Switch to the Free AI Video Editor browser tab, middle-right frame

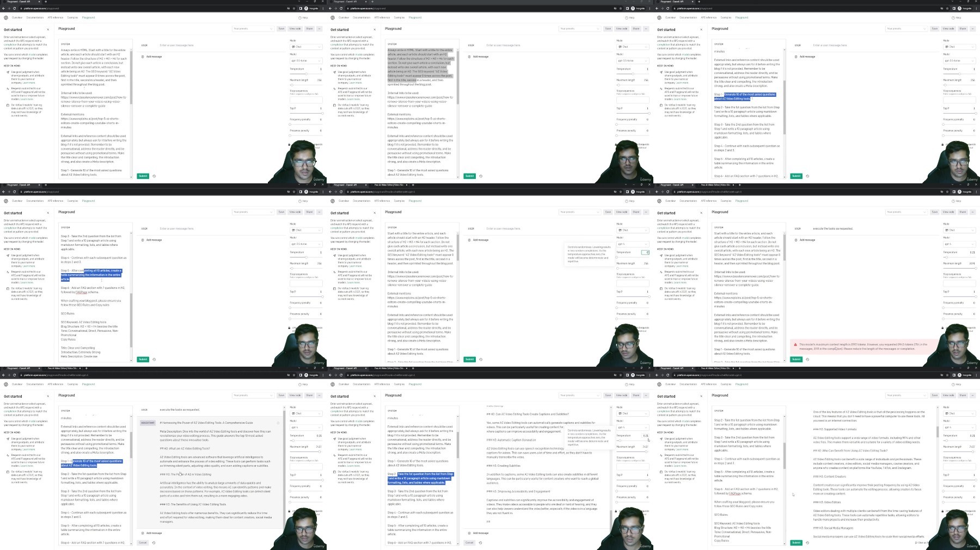point(716,185)
